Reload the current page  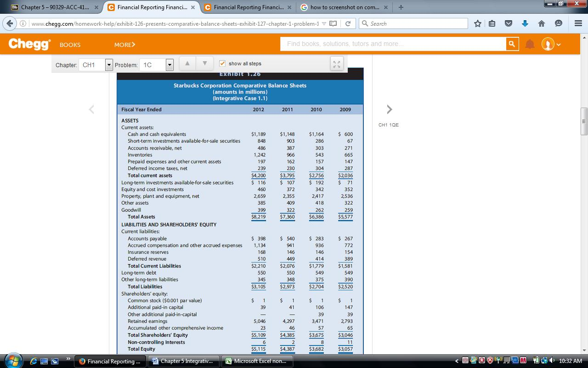[348, 23]
